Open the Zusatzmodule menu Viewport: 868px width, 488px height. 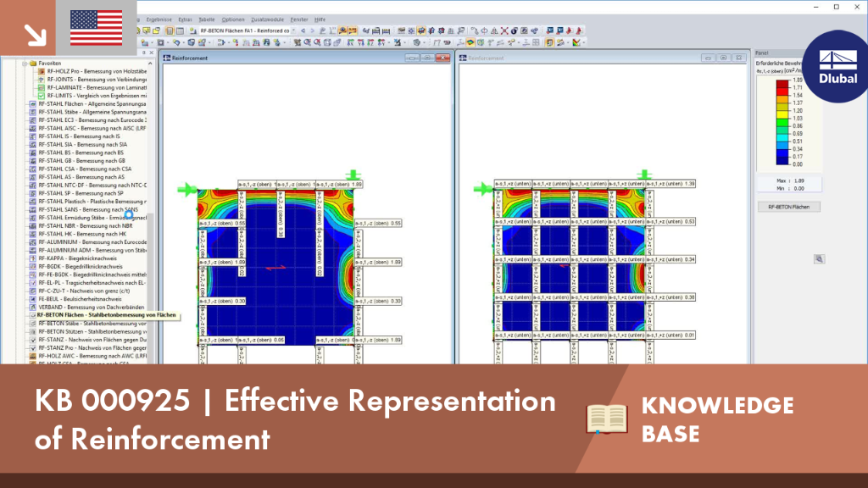[267, 19]
